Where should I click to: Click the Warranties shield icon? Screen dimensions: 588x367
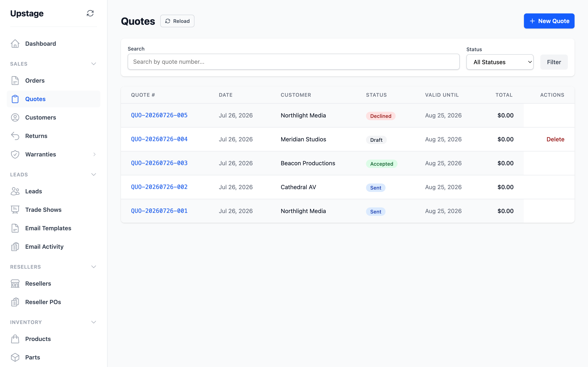[x=15, y=154]
